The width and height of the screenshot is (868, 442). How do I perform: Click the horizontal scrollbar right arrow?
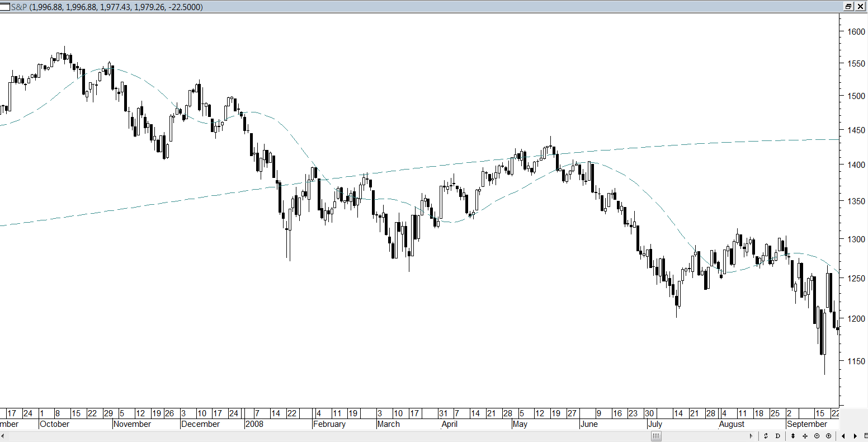(x=752, y=436)
